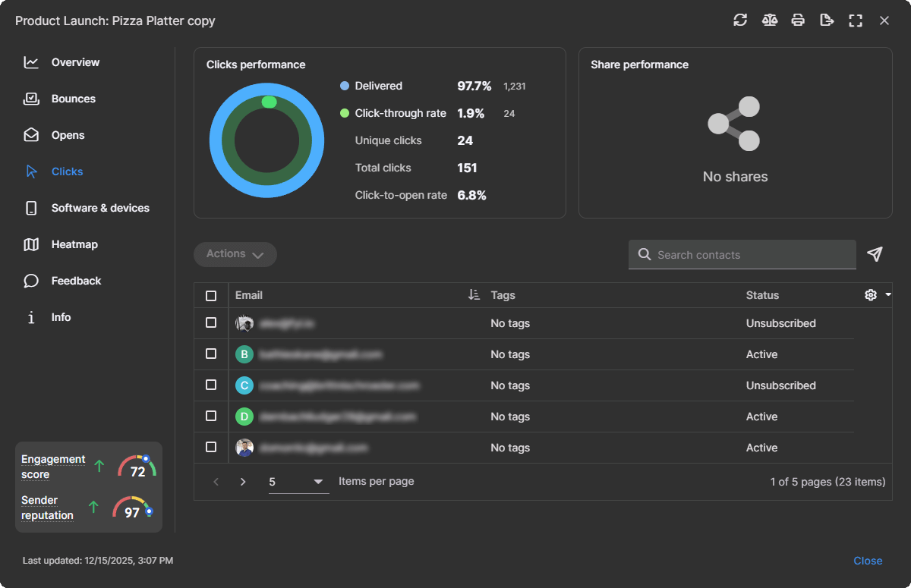Print the clicks report
Screen dimensions: 911x588
798,20
